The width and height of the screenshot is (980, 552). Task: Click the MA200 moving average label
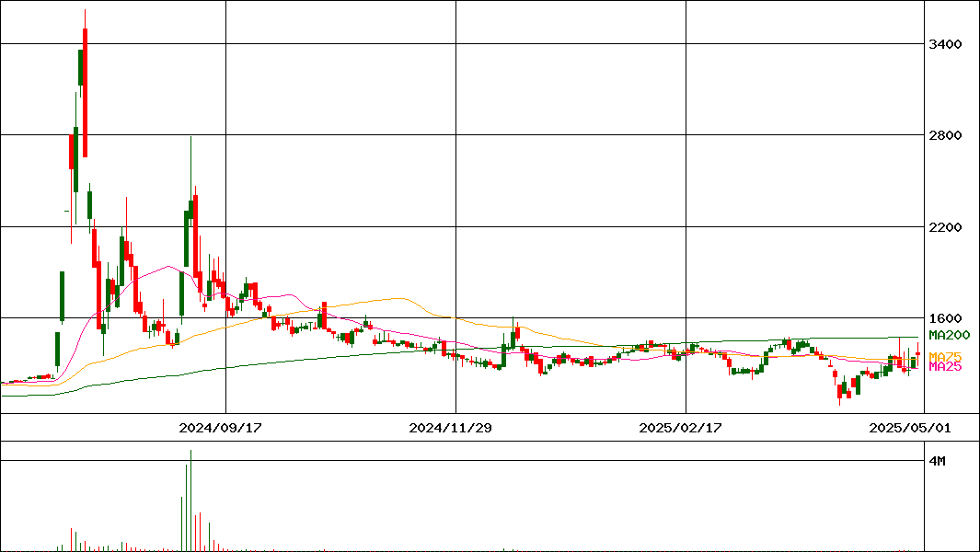coord(950,335)
